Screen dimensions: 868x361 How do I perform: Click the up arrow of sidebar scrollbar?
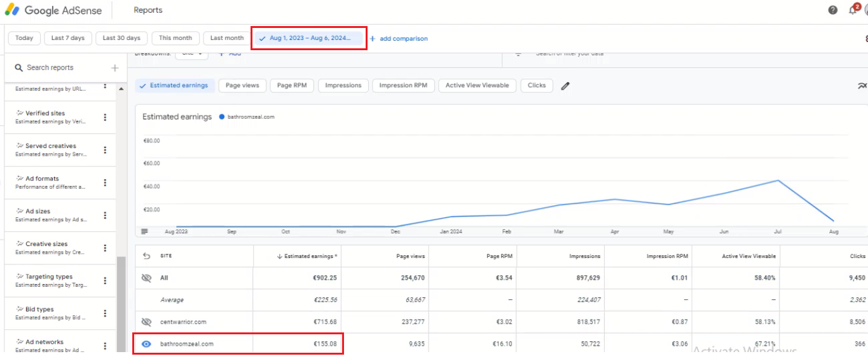(x=121, y=88)
